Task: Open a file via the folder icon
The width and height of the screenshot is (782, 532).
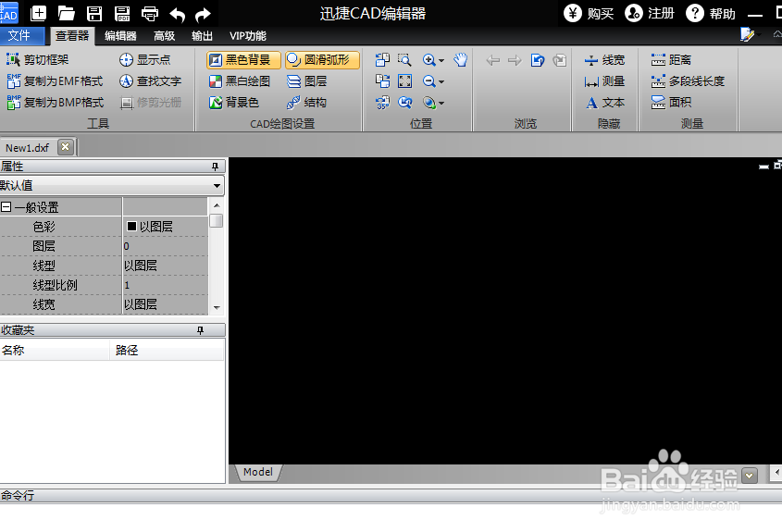Action: click(66, 14)
